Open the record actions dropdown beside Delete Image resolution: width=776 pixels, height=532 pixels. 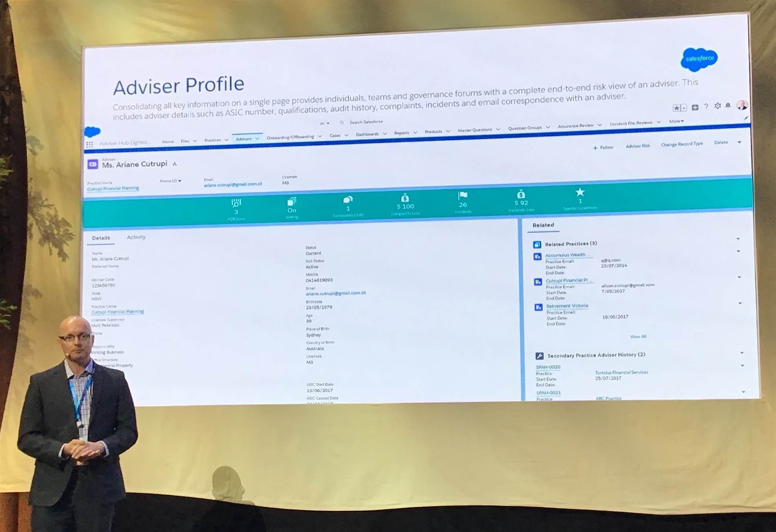(739, 142)
